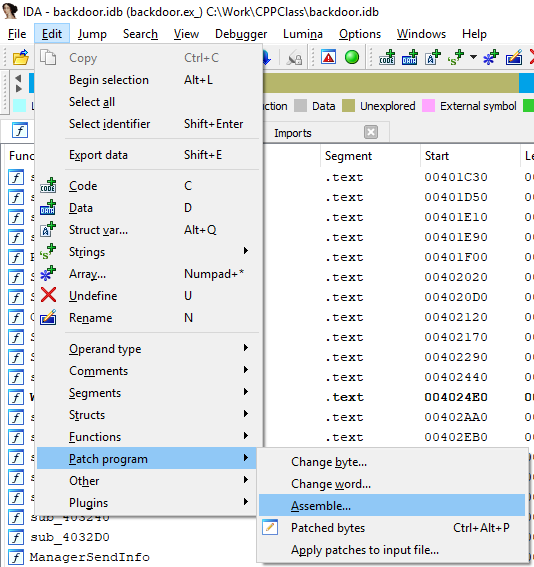Click the open file folder toolbar icon

click(x=21, y=57)
